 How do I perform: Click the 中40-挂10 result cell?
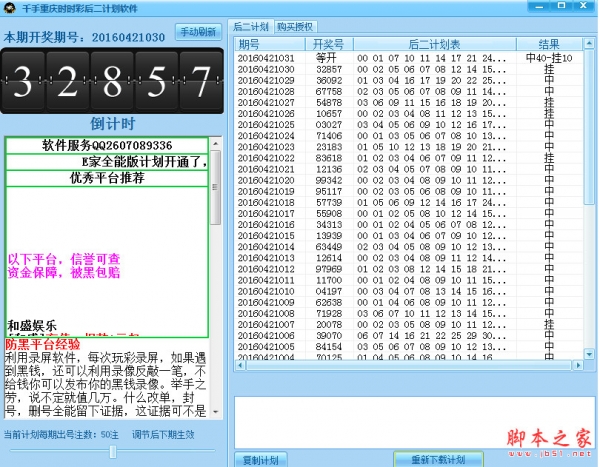coord(549,58)
